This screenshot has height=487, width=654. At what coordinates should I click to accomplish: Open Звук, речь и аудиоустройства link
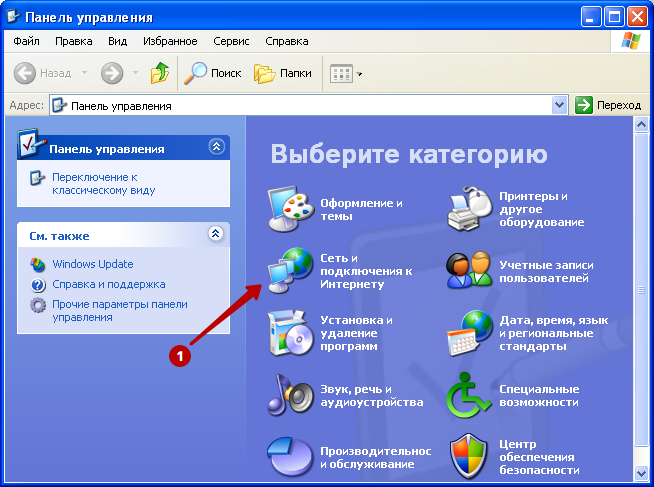(372, 395)
